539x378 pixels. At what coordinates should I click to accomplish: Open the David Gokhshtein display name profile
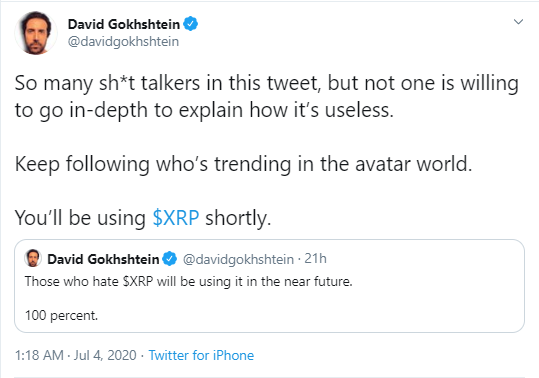(124, 24)
